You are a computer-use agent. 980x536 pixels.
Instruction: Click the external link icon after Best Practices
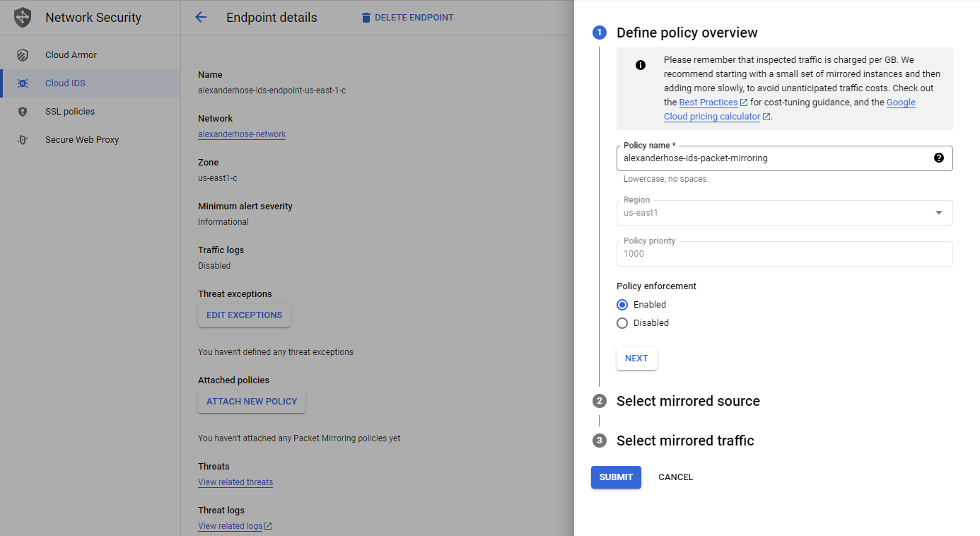click(x=744, y=103)
